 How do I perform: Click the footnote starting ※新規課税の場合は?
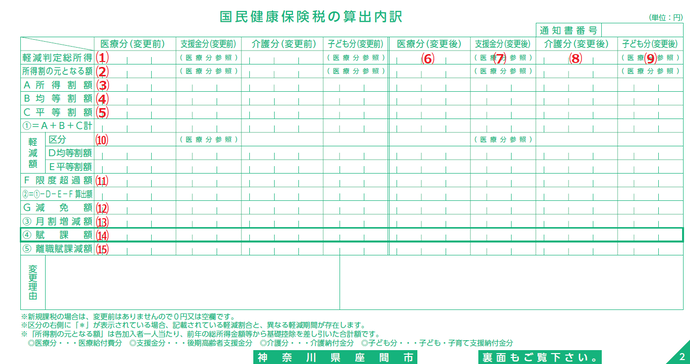click(x=128, y=317)
